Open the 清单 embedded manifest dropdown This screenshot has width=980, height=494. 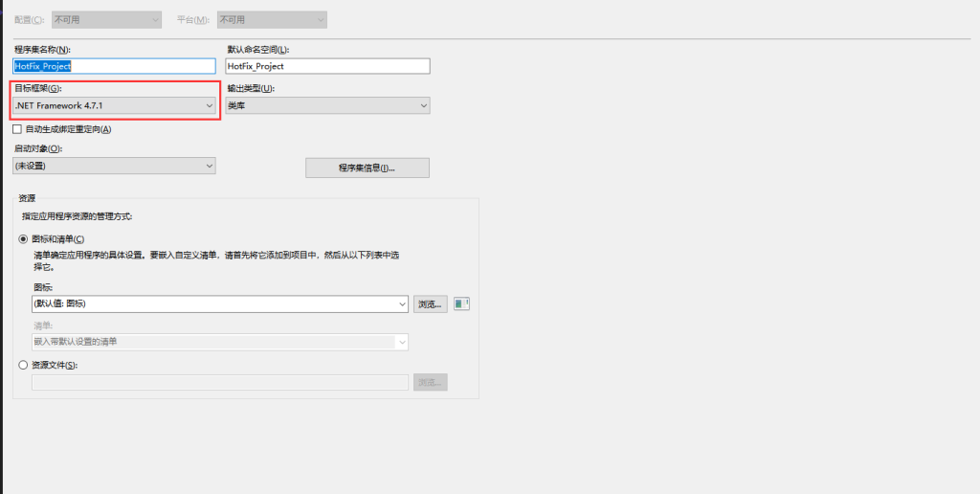pyautogui.click(x=220, y=342)
